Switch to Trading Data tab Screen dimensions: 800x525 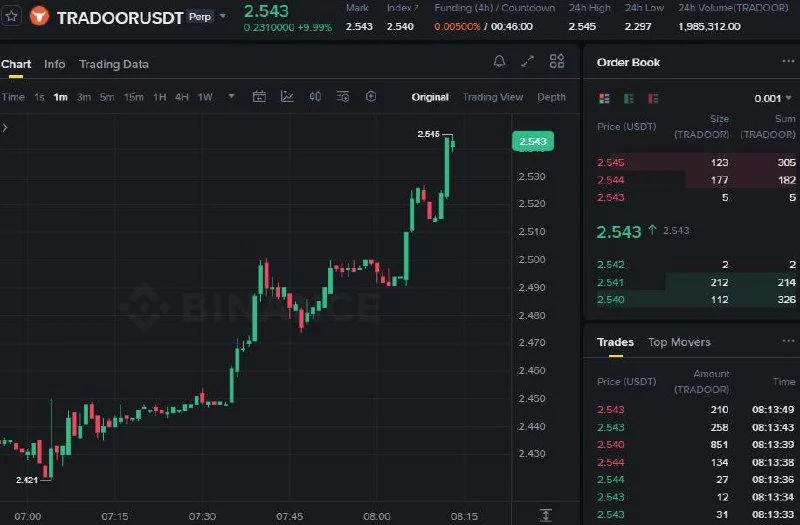114,64
